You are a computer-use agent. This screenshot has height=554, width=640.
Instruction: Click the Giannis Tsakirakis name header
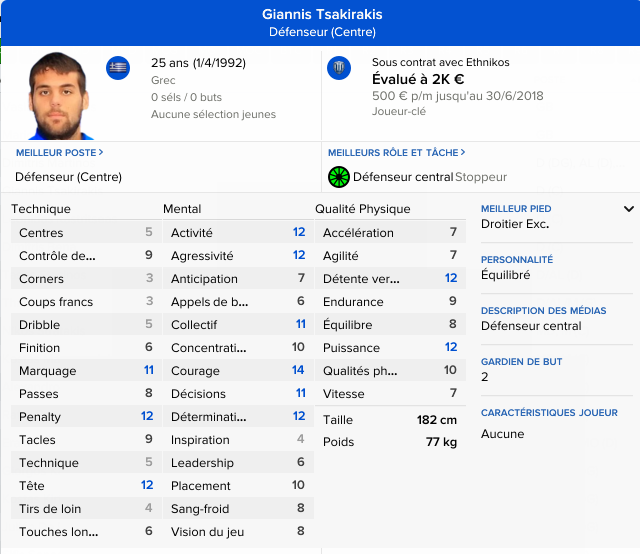click(x=322, y=15)
